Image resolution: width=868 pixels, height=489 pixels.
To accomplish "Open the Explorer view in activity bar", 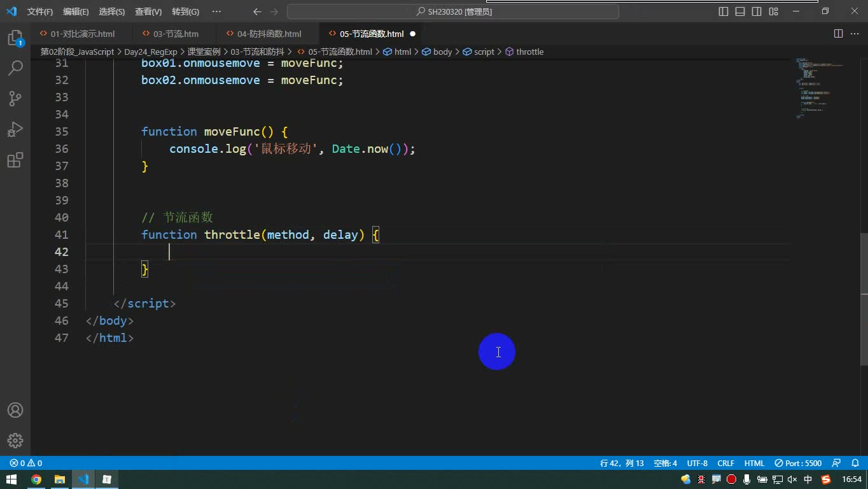I will pos(15,38).
